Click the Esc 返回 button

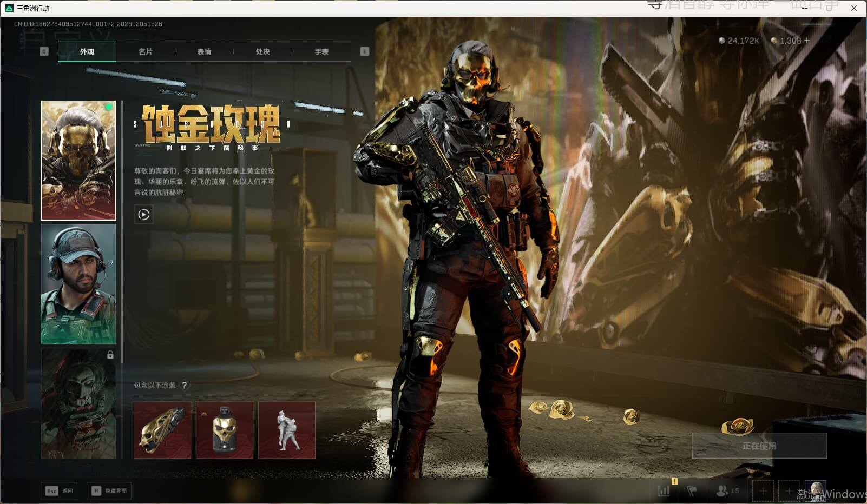pos(59,490)
